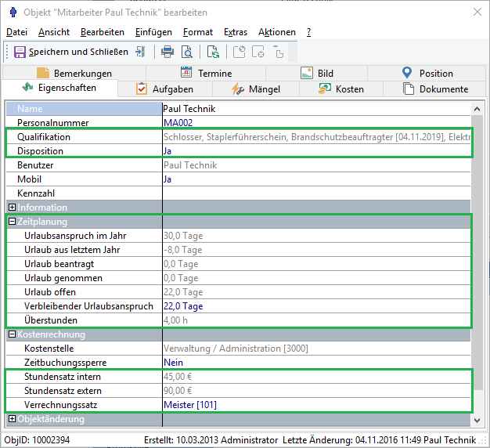Click the new object document icon

(240, 52)
